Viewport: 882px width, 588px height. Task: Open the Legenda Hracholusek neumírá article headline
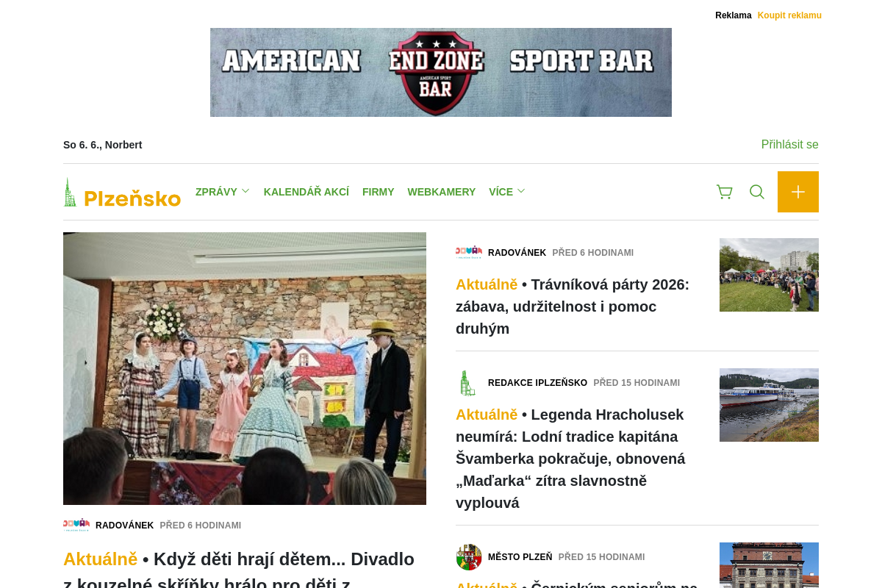click(x=570, y=459)
